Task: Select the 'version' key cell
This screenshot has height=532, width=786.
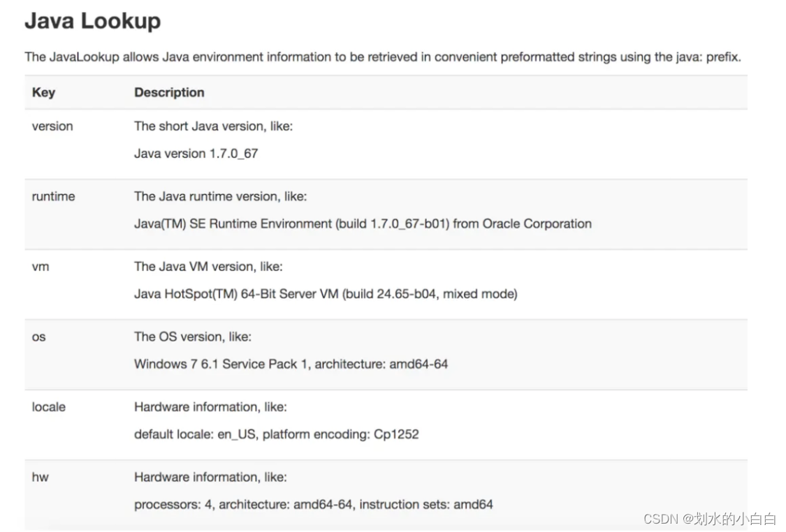Action: 52,126
